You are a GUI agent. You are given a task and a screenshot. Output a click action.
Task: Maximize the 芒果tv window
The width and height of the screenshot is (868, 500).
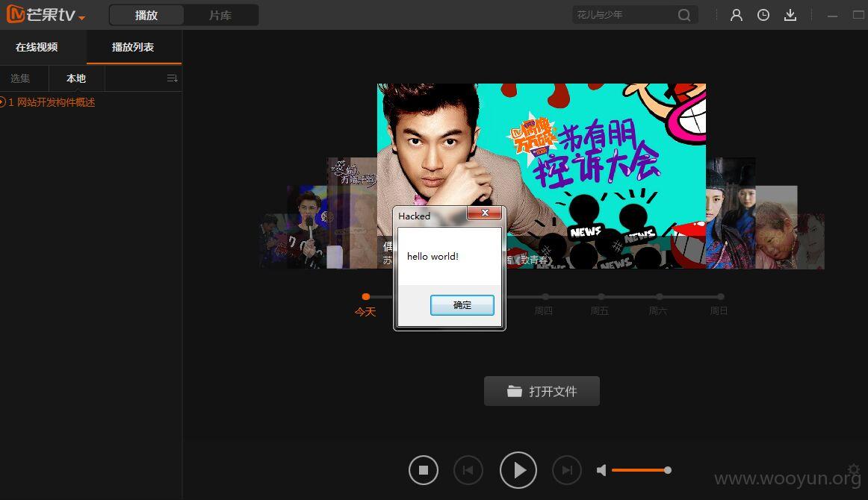(858, 15)
